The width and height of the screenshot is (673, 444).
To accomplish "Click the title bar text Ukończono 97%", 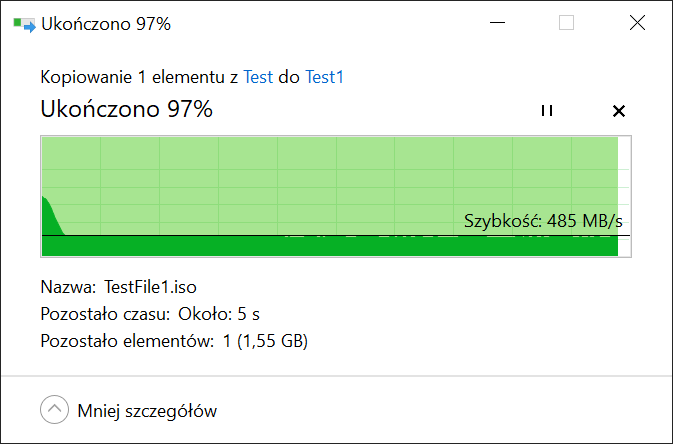I will click(x=106, y=24).
